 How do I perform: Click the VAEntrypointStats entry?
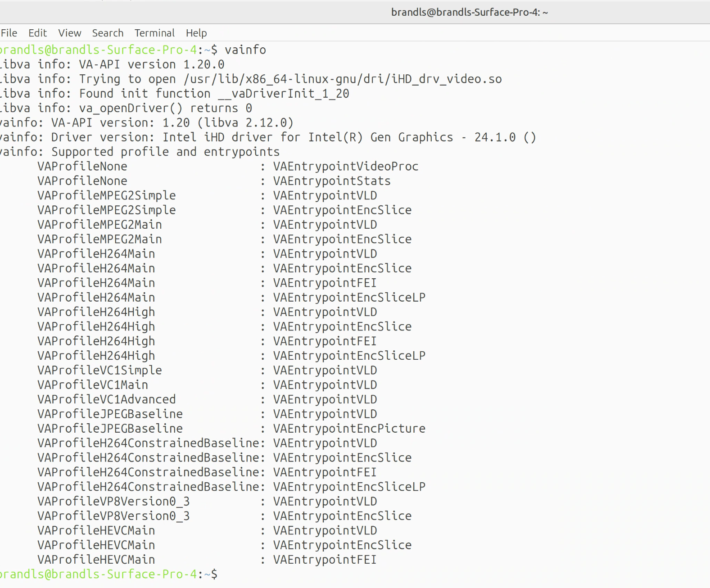332,181
